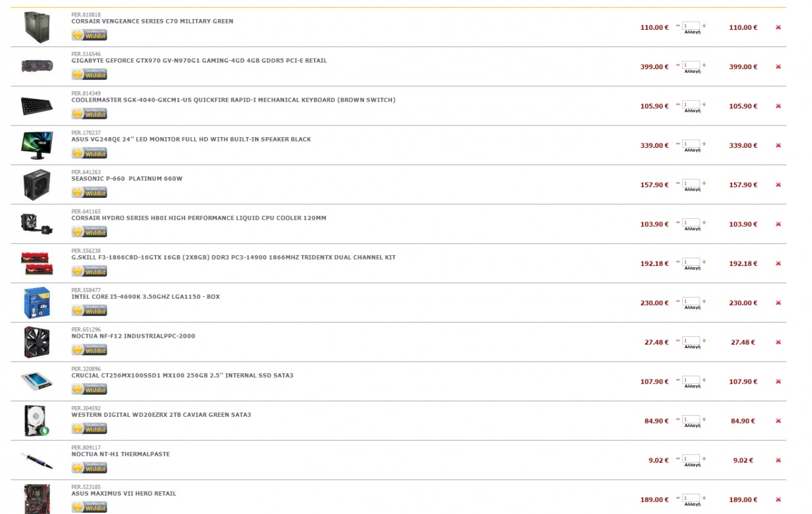Increase quantity of Corsair Vengeance C70
This screenshot has height=514, width=812.
click(x=704, y=25)
